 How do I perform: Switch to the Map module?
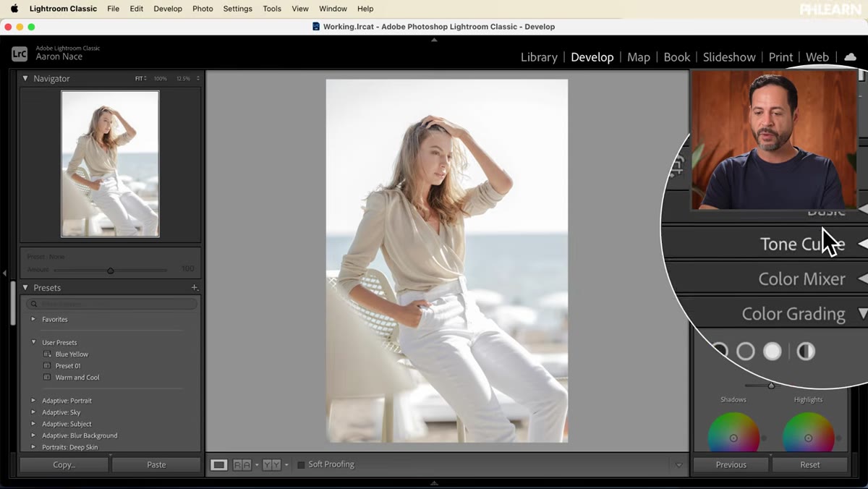(x=639, y=57)
